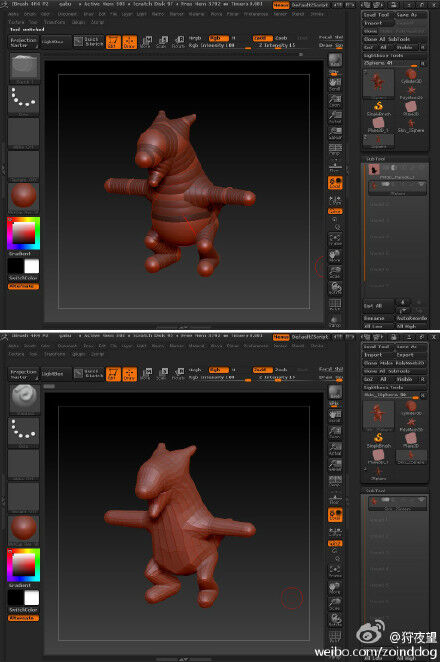The width and height of the screenshot is (440, 662).
Task: Open Document menu in upper screenshot
Action: point(67,14)
